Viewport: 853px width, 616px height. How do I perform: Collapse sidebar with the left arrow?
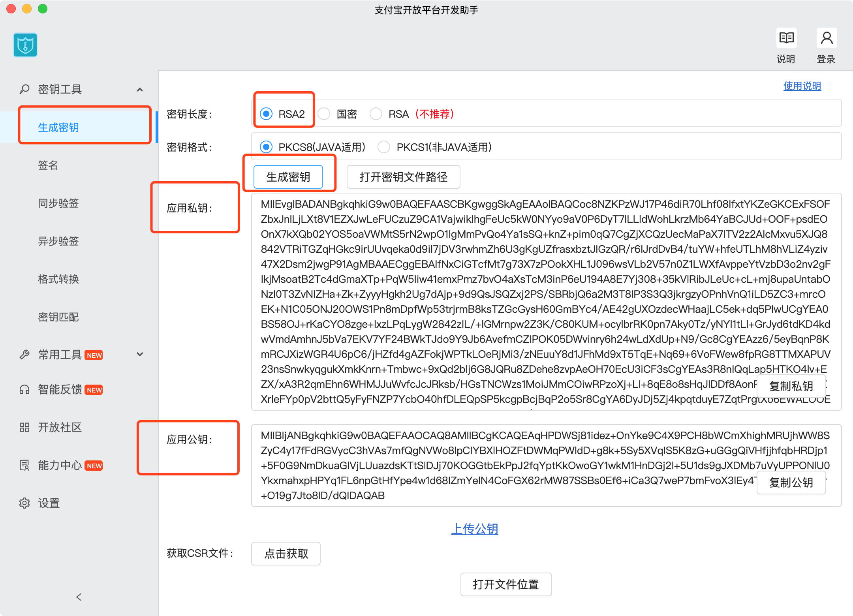coord(79,597)
